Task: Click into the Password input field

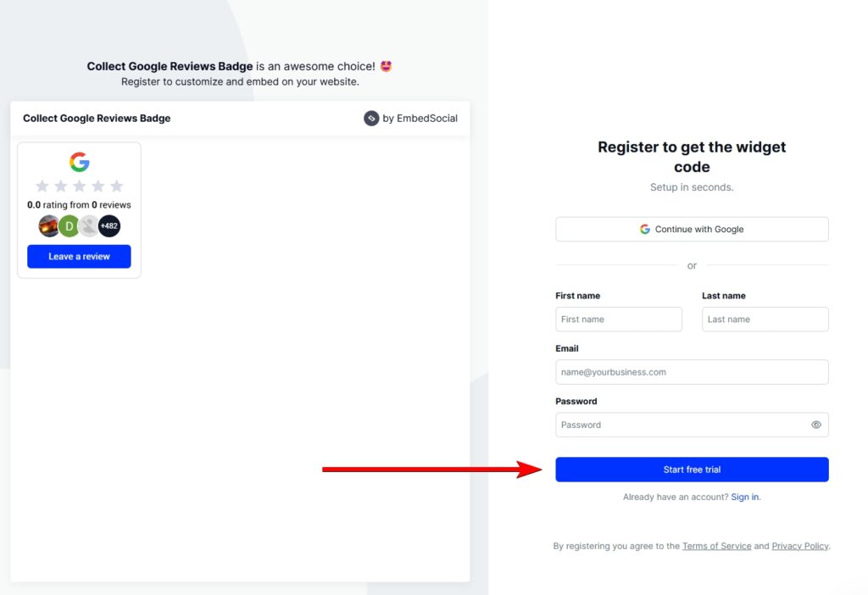Action: pyautogui.click(x=678, y=425)
